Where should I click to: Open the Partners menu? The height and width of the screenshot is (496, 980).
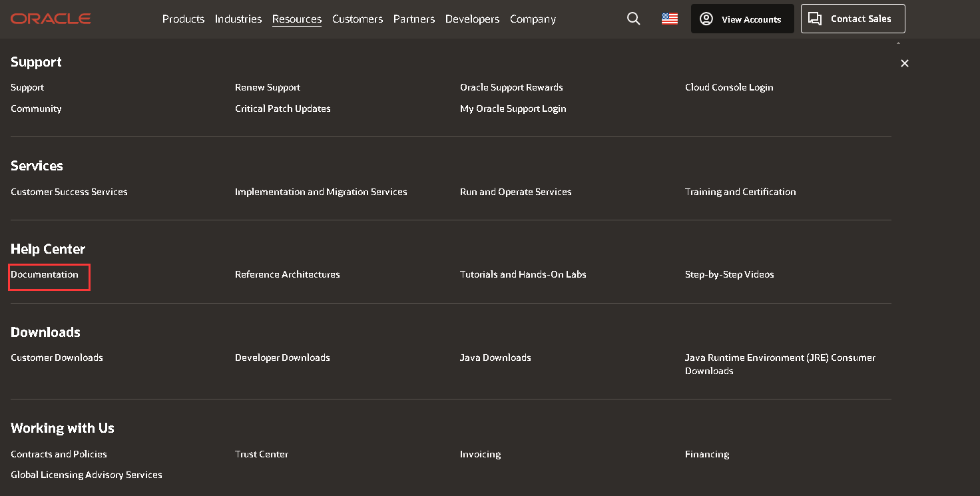tap(414, 19)
